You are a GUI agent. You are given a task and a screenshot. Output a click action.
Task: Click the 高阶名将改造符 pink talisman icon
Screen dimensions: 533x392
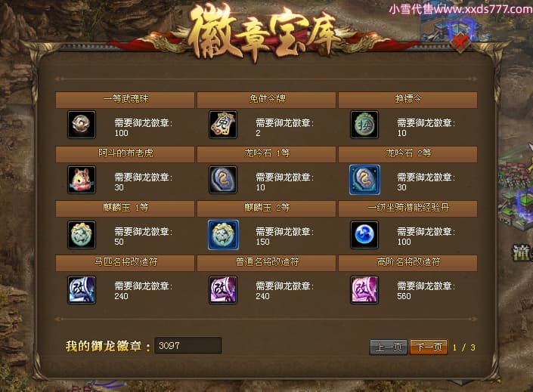point(364,290)
